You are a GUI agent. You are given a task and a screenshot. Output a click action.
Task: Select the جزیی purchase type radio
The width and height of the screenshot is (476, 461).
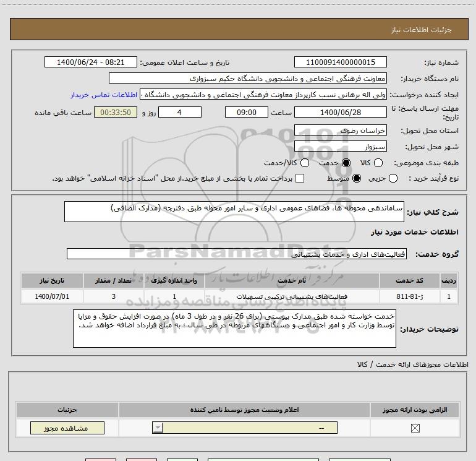tap(393, 178)
